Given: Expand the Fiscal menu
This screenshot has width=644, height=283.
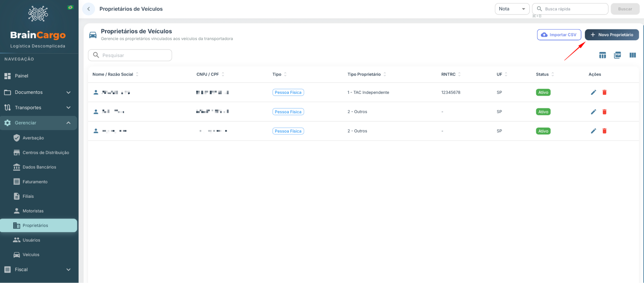Looking at the screenshot, I should click(x=39, y=269).
